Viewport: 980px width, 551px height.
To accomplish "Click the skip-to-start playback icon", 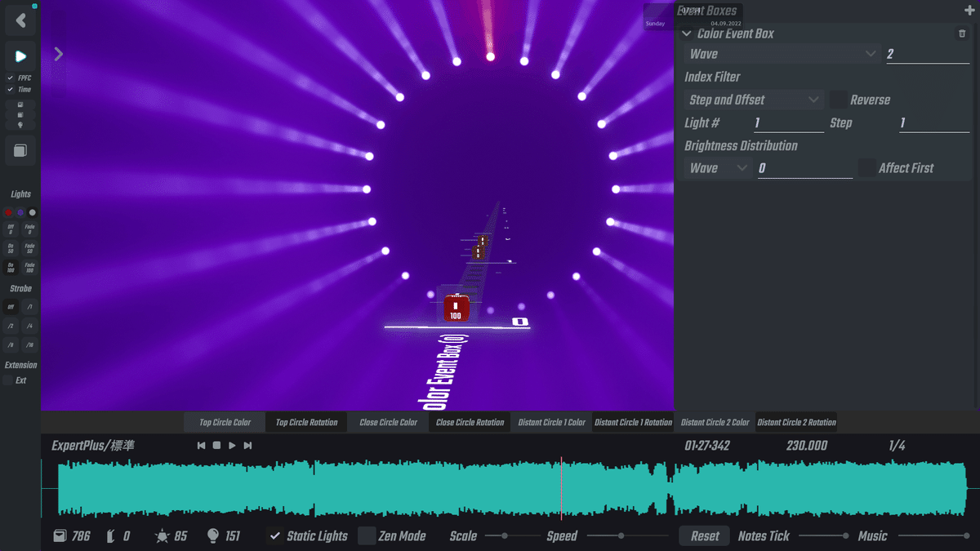I will pyautogui.click(x=201, y=446).
